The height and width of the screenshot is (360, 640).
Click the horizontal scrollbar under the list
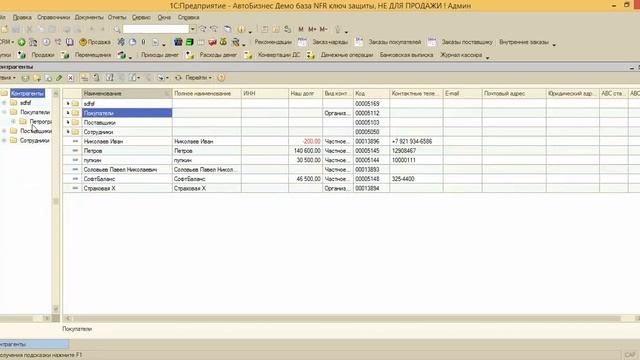pos(347,318)
